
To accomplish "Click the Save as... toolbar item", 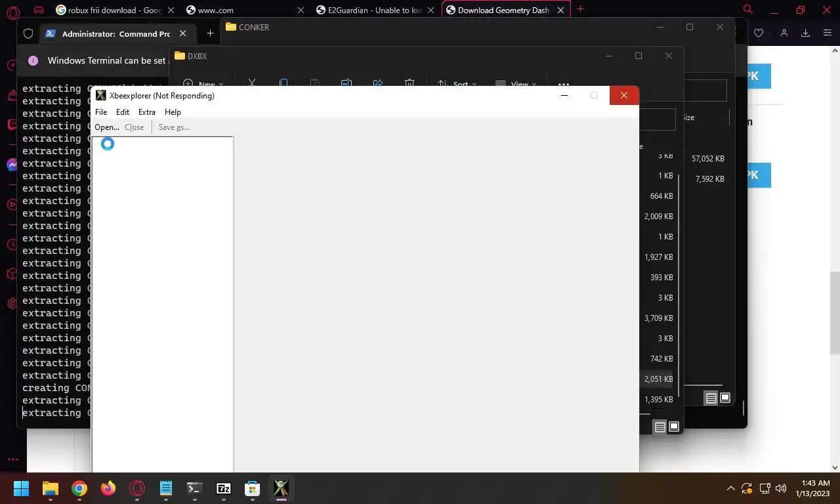I will click(174, 127).
